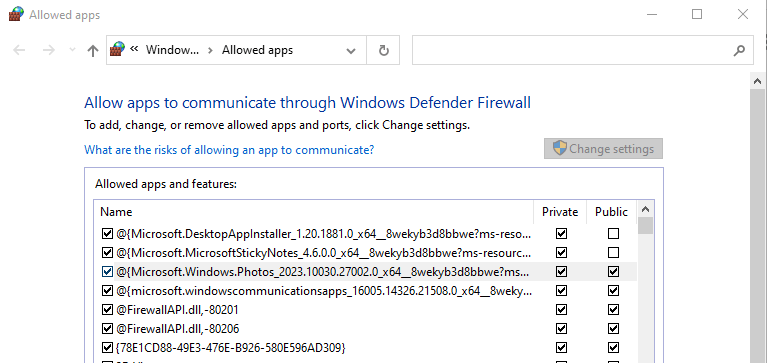
Task: Select {78E1CD88-49E3-476E-B926-580E596AD309} row text
Action: point(231,348)
